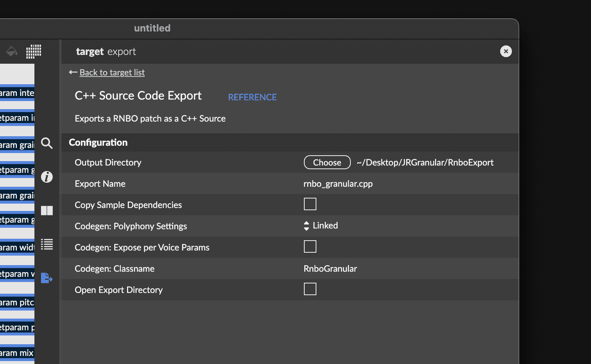Enable Copy Sample Dependencies
591x364 pixels.
310,204
